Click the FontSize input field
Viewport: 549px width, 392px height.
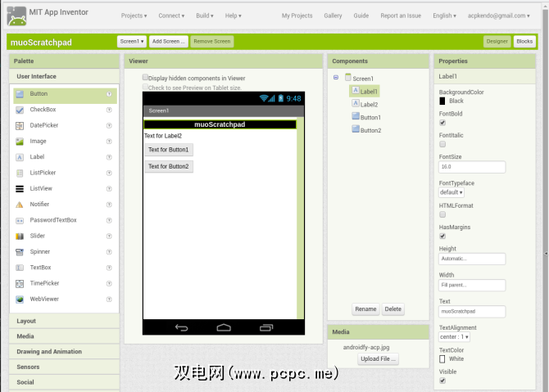[472, 166]
